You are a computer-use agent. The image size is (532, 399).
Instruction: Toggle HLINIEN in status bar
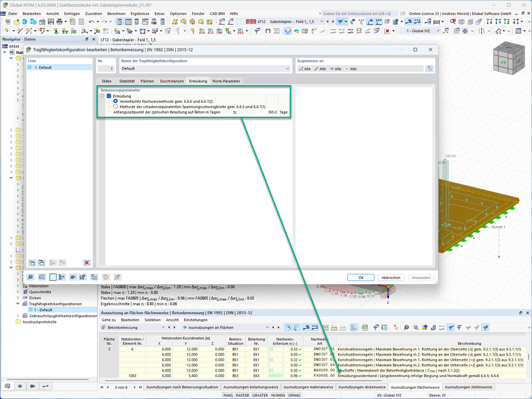(278, 395)
